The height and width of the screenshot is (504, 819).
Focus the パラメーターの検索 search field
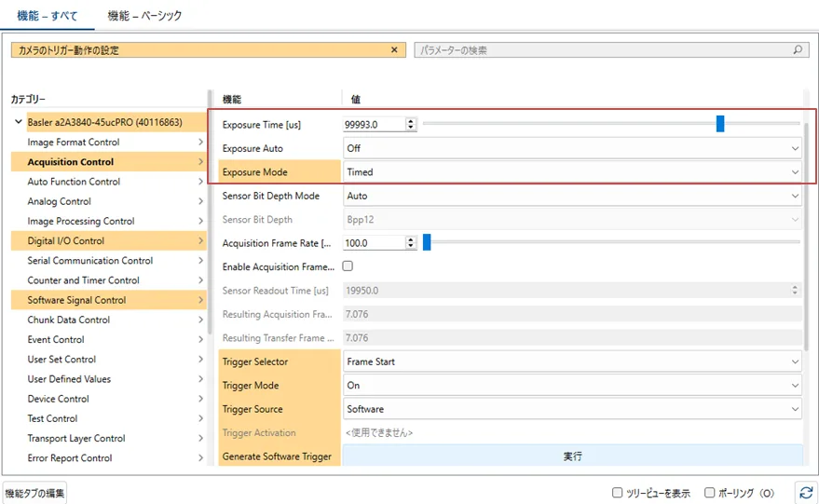[611, 50]
